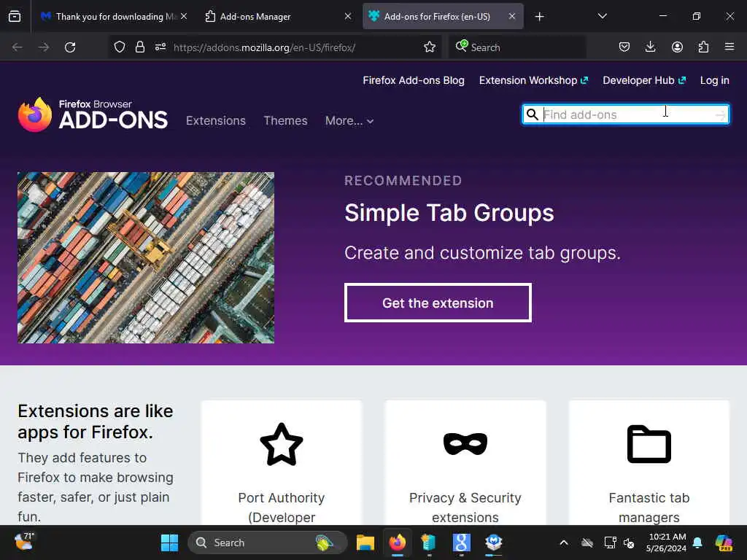Screen dimensions: 747x560
Task: Click the taskbar Search box
Action: [268, 542]
